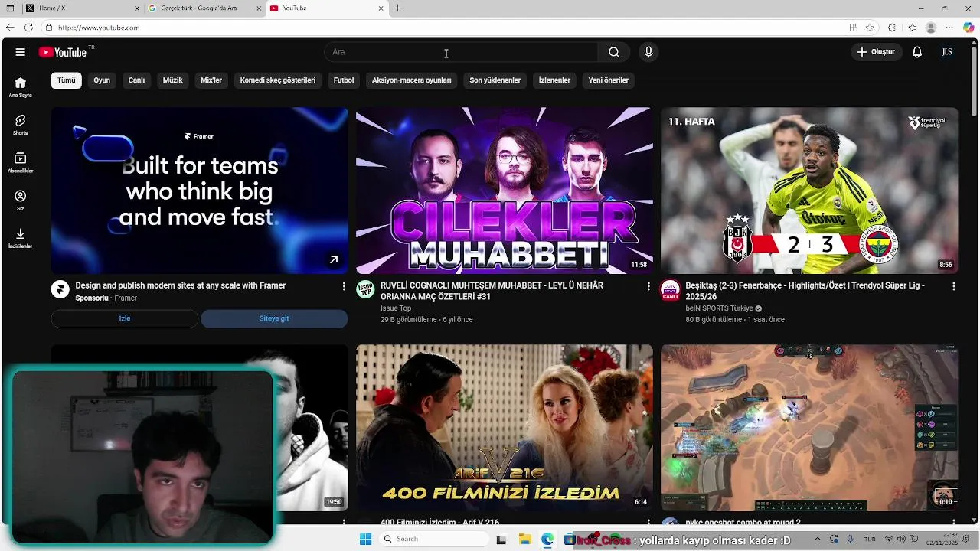Image resolution: width=980 pixels, height=551 pixels.
Task: Open the ÇİLEKLER MUHABBETİ video thumbnail
Action: (x=505, y=191)
